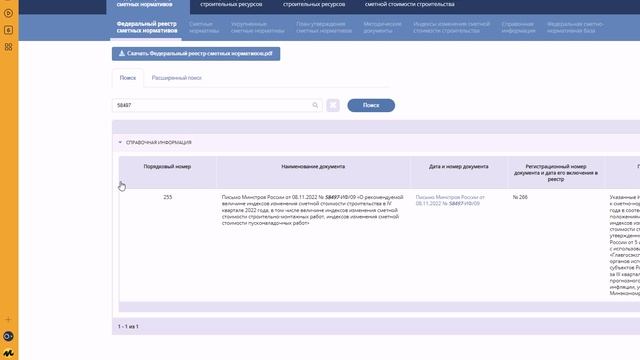This screenshot has width=640, height=360.
Task: Open «Индексы изменения сметной стоимости строительства»
Action: point(451,27)
